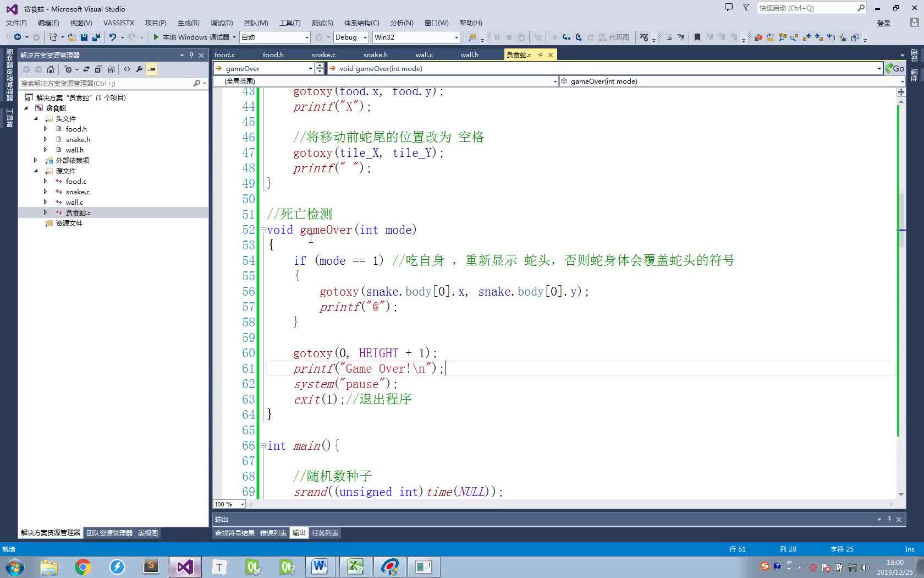Collapse the 源文件 folder node
The height and width of the screenshot is (578, 924).
tap(36, 171)
